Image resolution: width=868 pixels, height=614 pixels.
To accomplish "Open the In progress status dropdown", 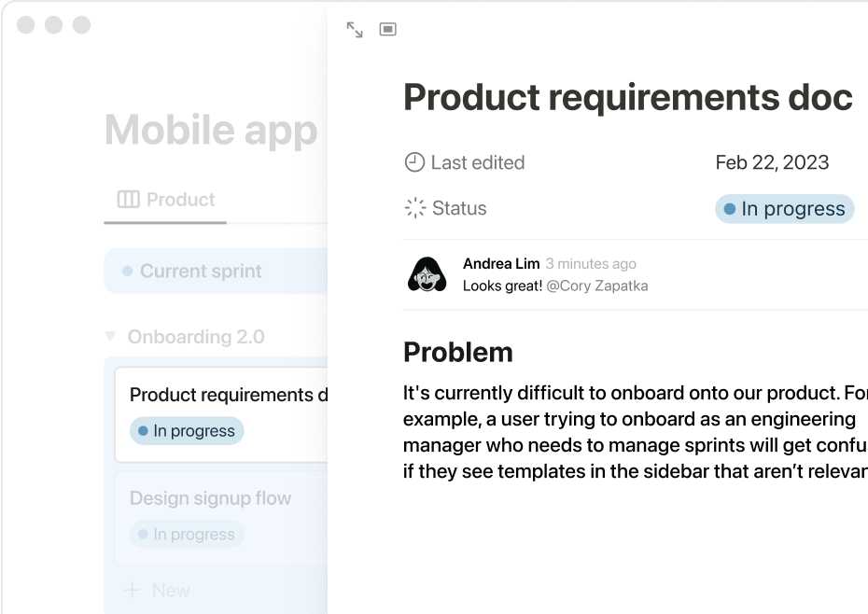I will (x=784, y=209).
